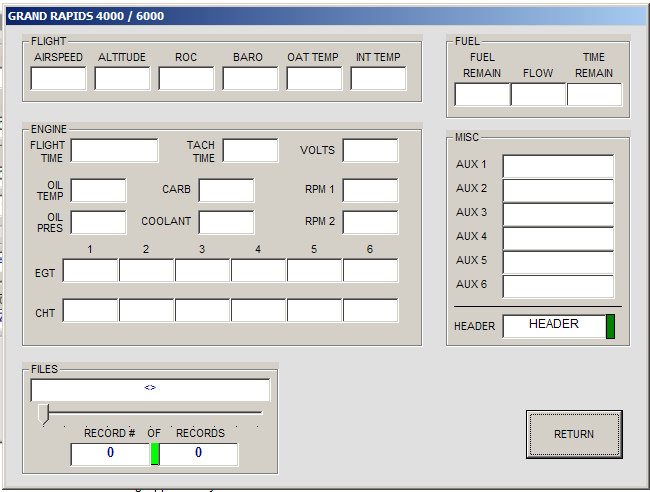Screen dimensions: 650x492
Task: Click the bright green record indicator
Action: coord(155,454)
